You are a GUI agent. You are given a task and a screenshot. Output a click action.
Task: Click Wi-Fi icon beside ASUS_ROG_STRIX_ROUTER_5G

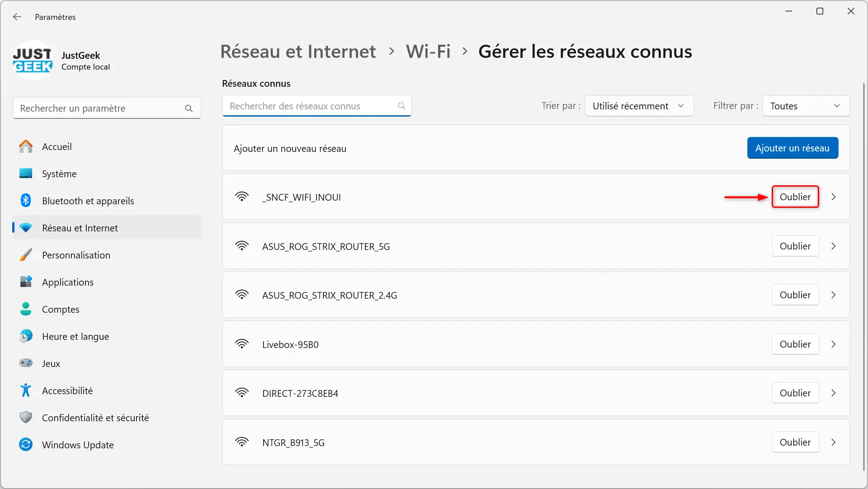242,246
